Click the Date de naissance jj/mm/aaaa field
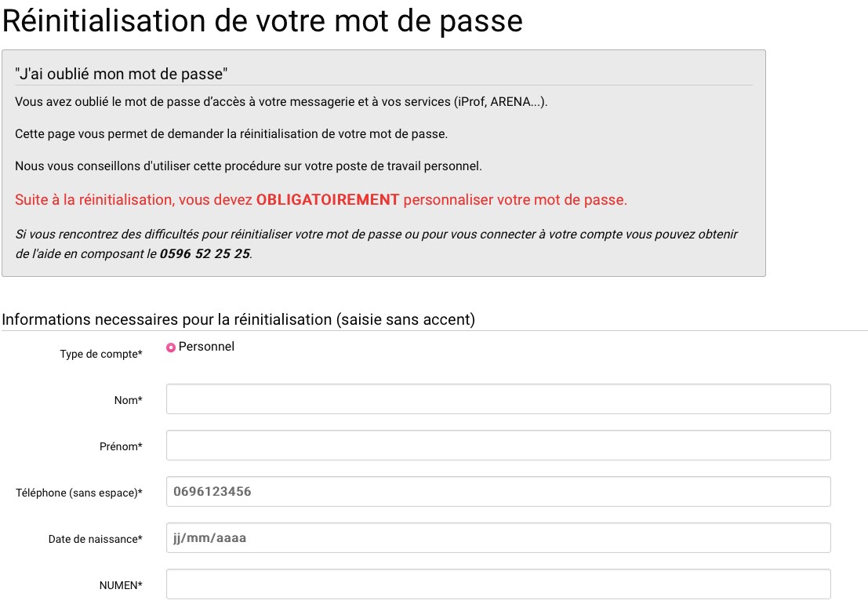 (x=498, y=537)
